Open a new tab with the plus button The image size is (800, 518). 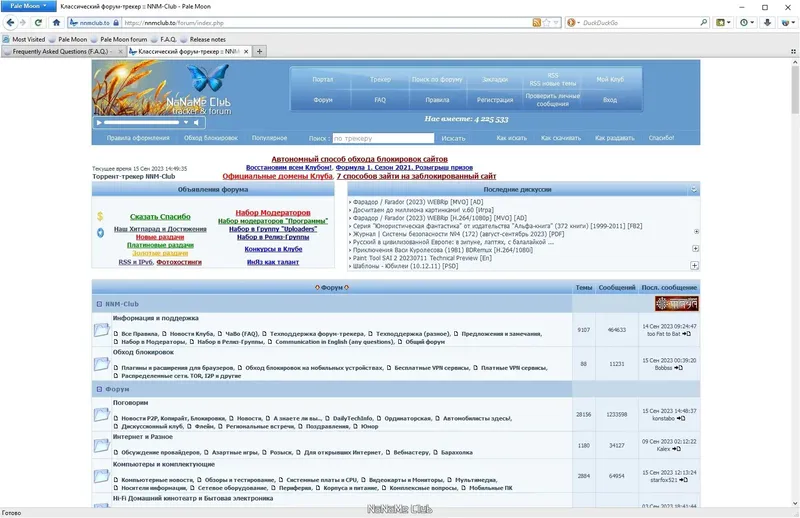point(259,51)
